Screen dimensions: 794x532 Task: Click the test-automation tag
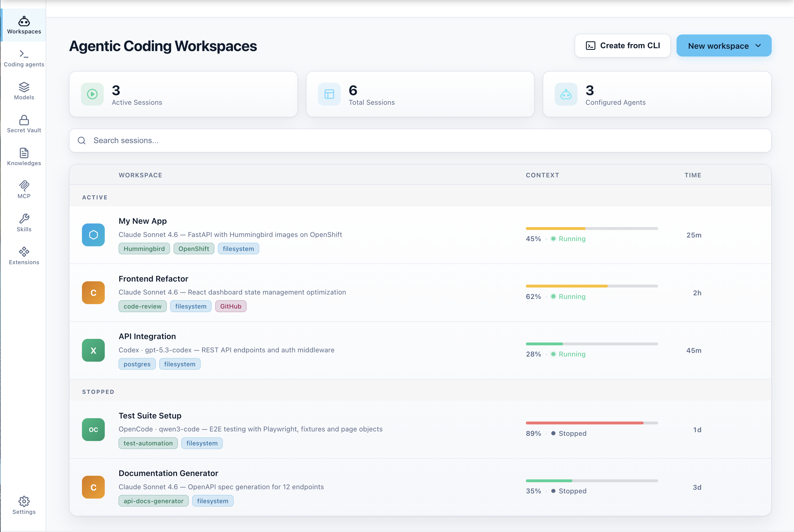coord(148,443)
